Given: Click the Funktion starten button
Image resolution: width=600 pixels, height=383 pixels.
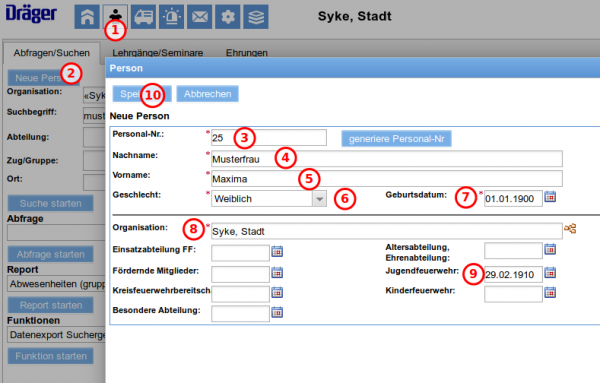Looking at the screenshot, I should [51, 356].
